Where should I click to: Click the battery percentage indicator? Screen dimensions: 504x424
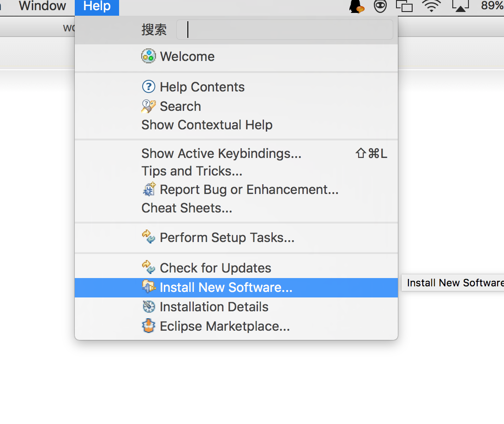coord(492,6)
